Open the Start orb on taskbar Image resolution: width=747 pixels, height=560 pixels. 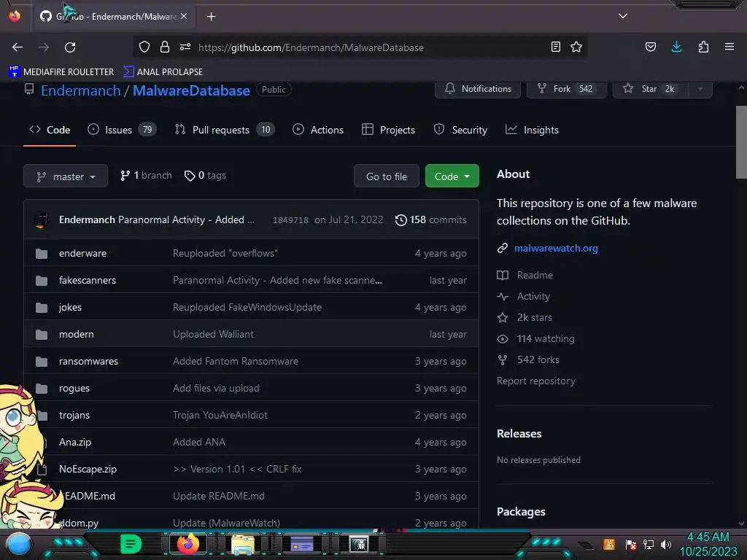[x=19, y=544]
